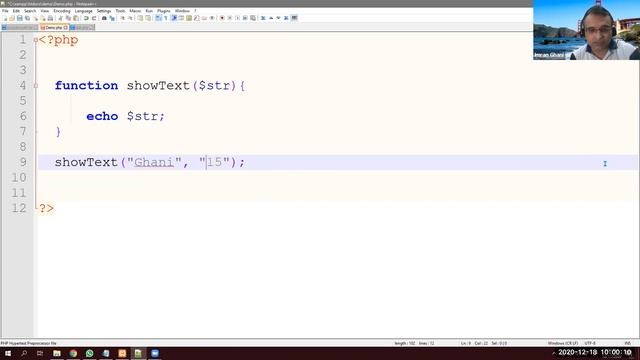Click Windows (CR LF) in status bar

coord(563,343)
